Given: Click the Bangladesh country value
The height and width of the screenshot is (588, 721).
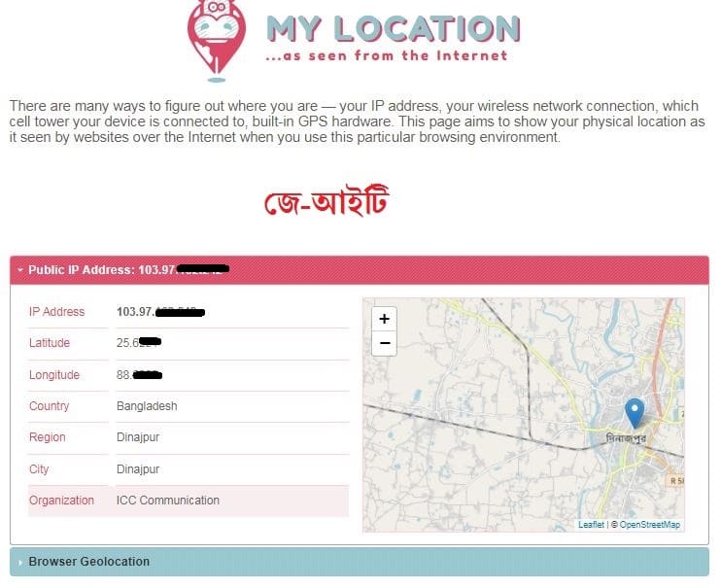Looking at the screenshot, I should click(147, 406).
